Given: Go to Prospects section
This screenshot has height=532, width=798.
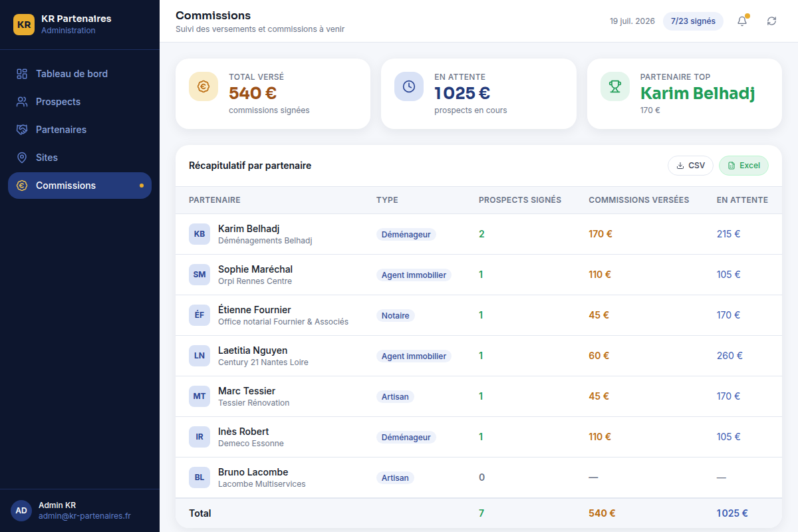Looking at the screenshot, I should [80, 102].
